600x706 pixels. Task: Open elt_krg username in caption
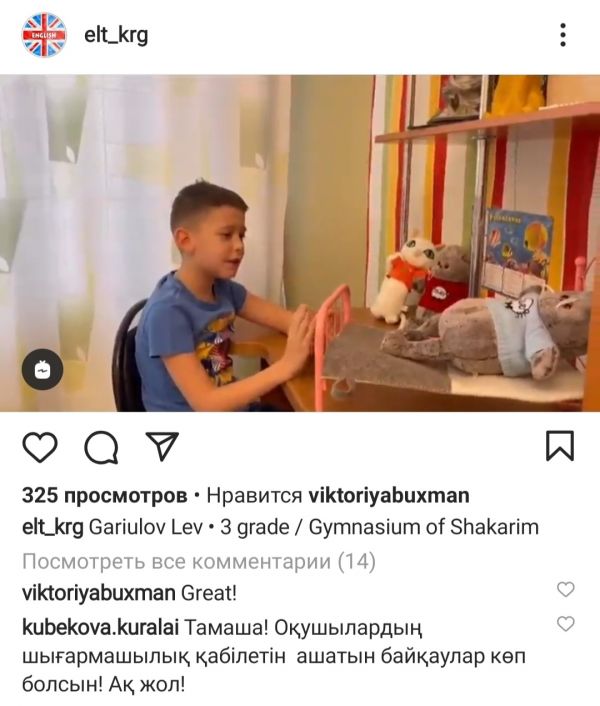53,527
